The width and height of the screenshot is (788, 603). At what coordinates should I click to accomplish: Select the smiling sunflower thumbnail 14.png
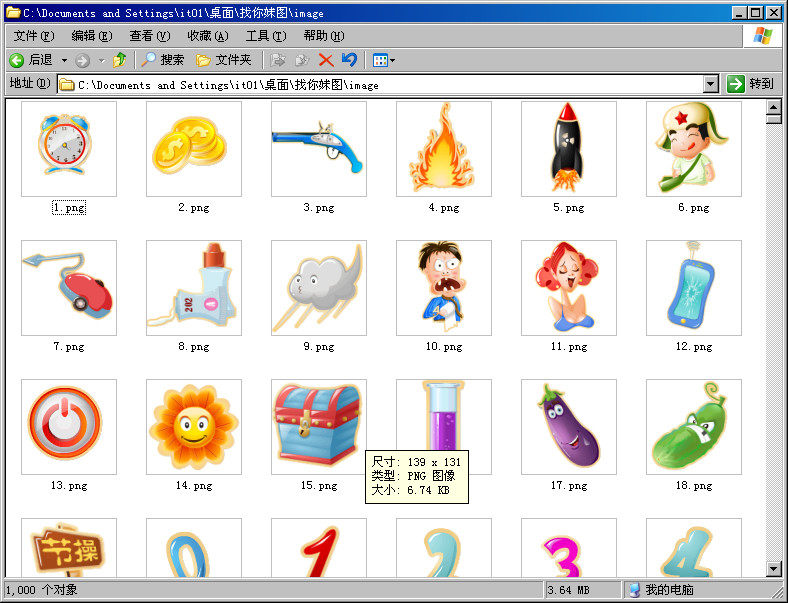click(x=194, y=427)
